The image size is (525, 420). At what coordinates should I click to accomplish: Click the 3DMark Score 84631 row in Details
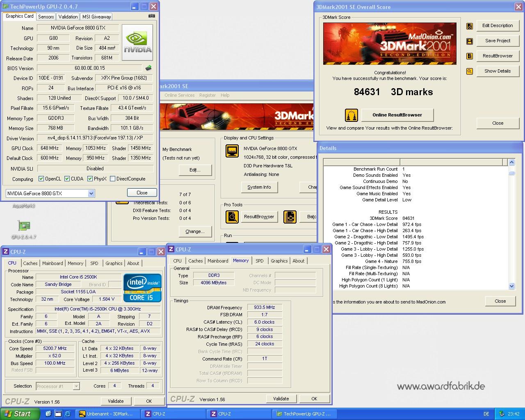pyautogui.click(x=415, y=218)
